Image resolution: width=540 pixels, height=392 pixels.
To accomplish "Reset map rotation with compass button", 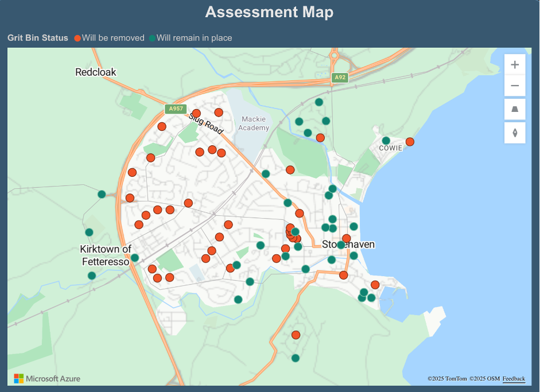I will [x=515, y=133].
